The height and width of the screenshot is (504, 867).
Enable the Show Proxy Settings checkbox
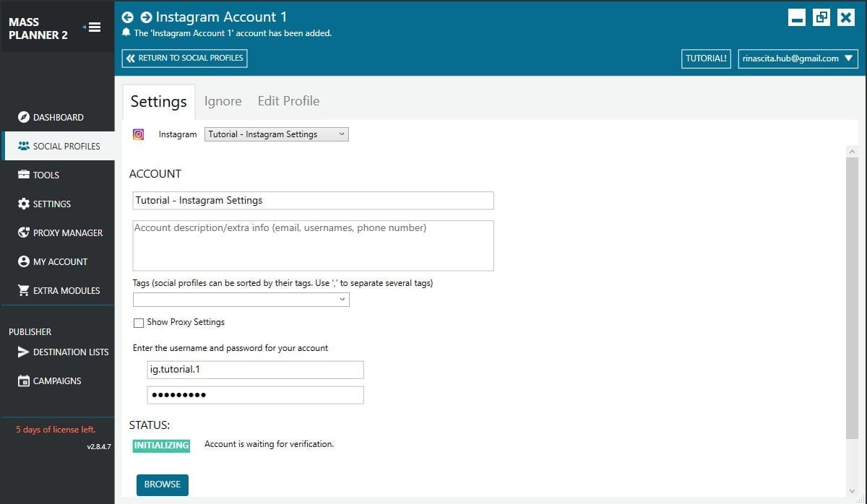tap(139, 323)
